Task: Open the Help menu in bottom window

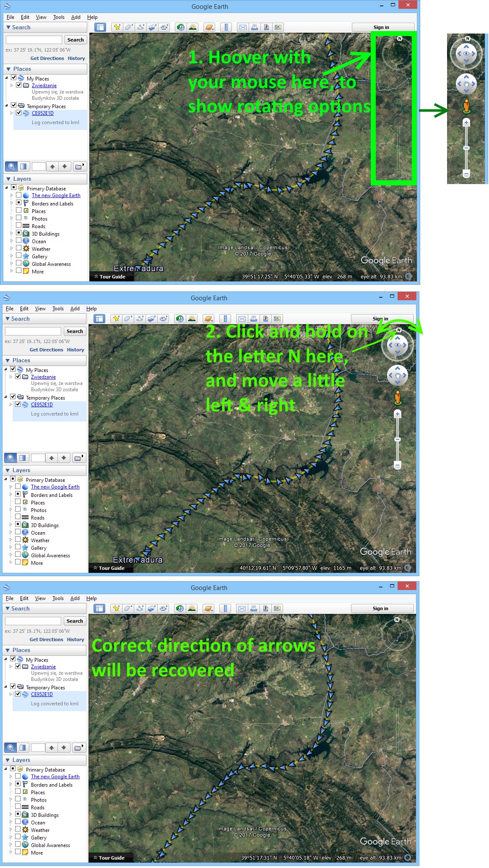Action: [x=91, y=598]
